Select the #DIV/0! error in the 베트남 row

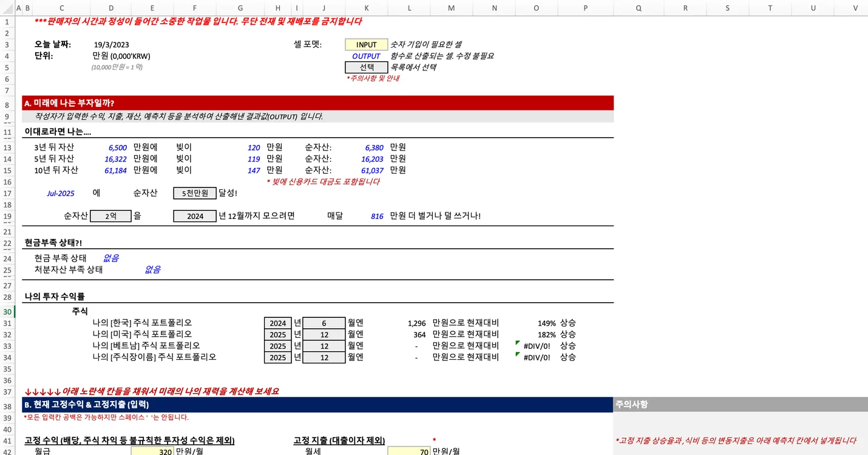537,346
